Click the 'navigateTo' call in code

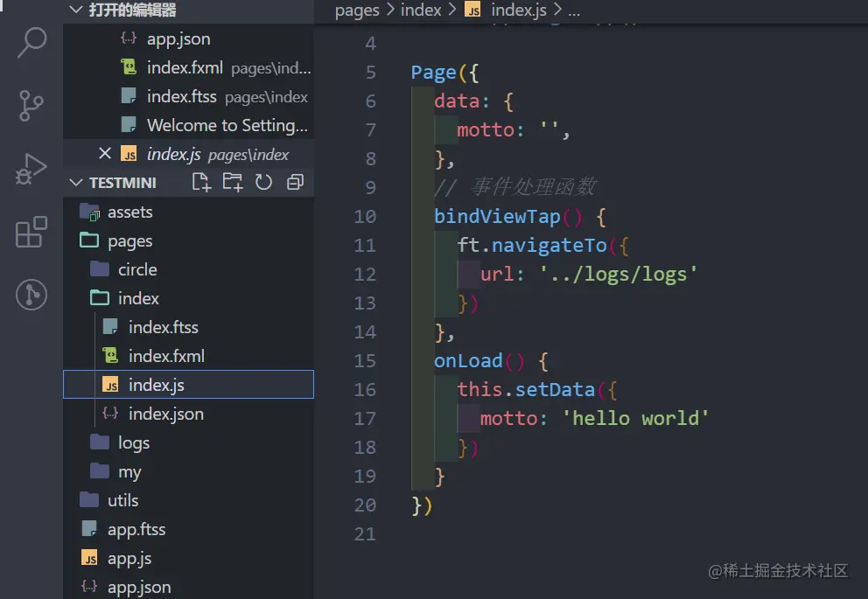[x=549, y=245]
